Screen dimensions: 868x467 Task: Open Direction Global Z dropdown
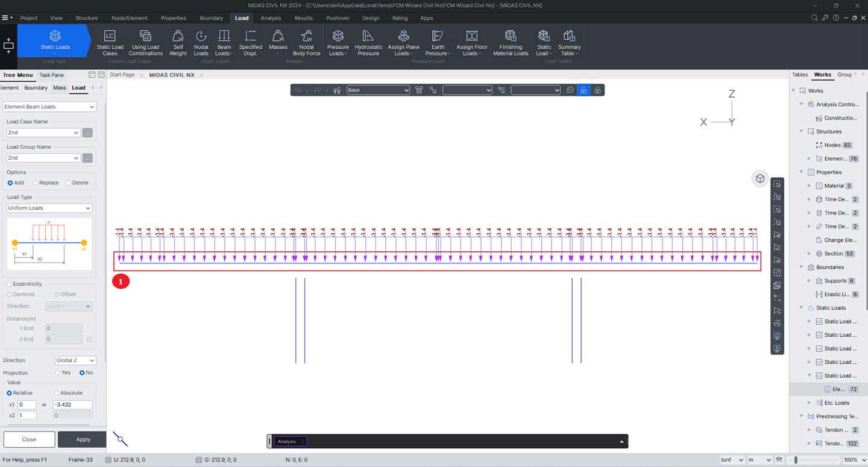pyautogui.click(x=75, y=360)
